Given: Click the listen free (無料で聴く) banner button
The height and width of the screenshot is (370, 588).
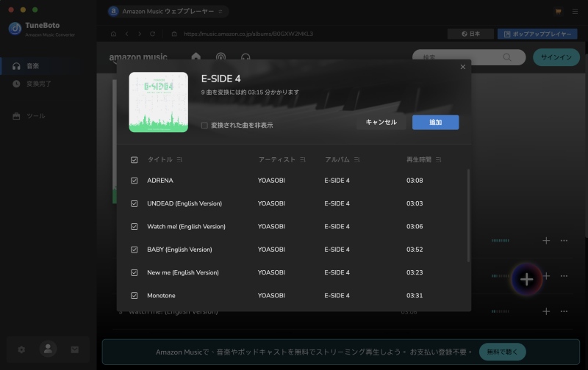Looking at the screenshot, I should (x=503, y=352).
